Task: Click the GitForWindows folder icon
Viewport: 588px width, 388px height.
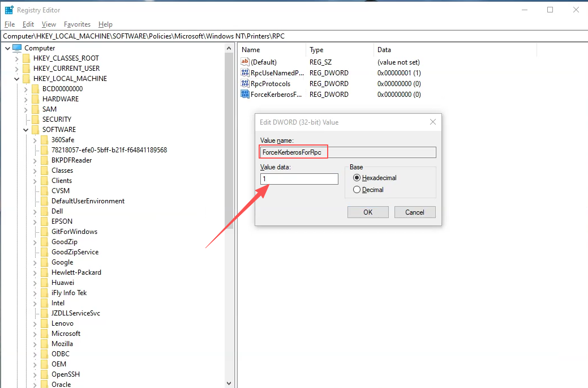Action: [x=44, y=232]
